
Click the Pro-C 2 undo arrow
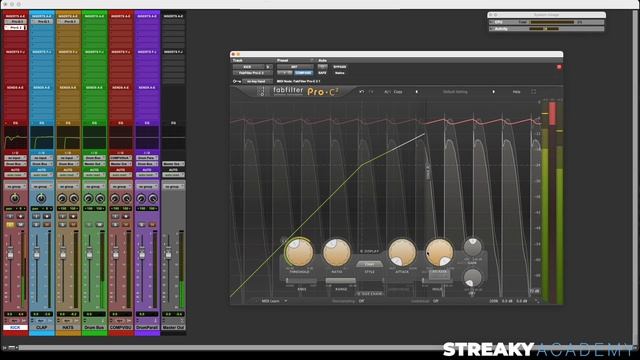[x=362, y=92]
